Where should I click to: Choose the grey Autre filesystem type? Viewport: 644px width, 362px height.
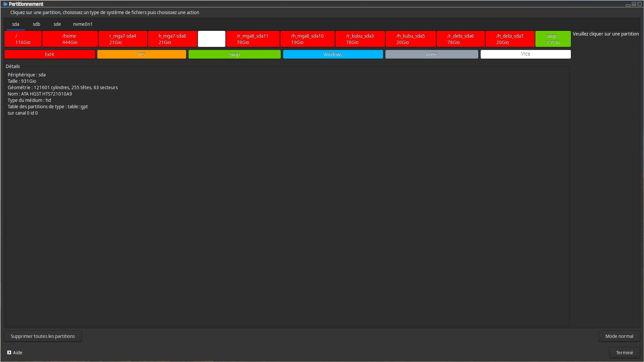tap(432, 54)
